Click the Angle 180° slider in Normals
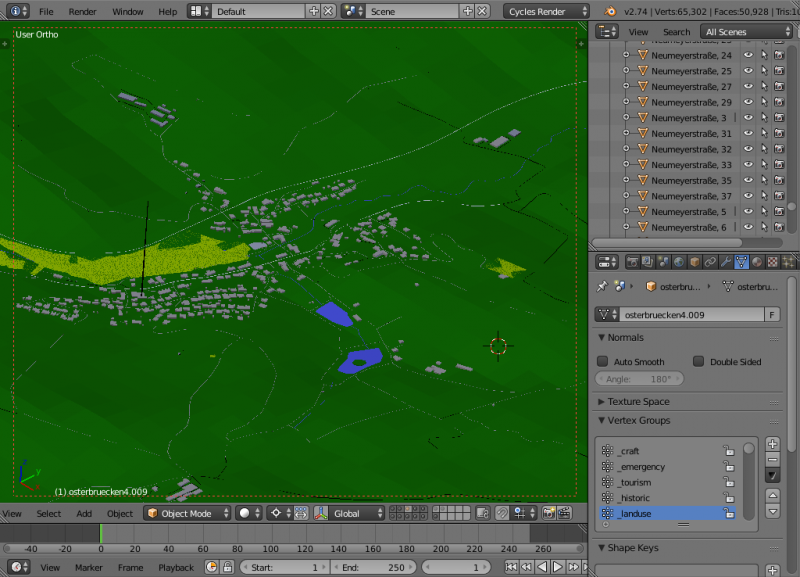800x577 pixels. (x=640, y=378)
